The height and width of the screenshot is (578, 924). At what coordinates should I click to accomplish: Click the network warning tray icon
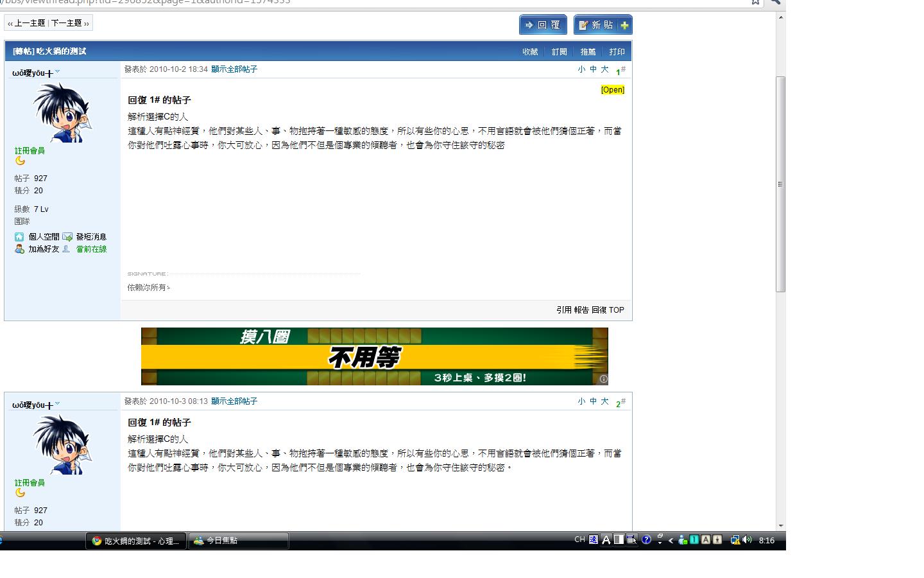[735, 540]
